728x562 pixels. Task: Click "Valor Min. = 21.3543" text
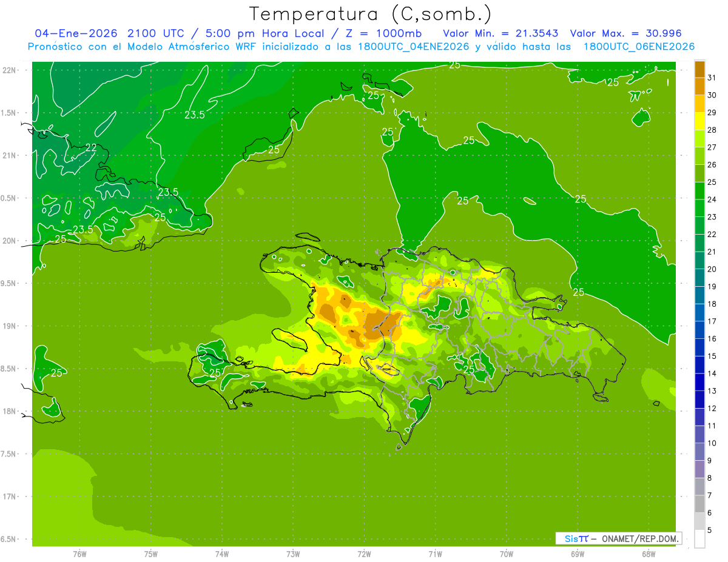(x=500, y=33)
